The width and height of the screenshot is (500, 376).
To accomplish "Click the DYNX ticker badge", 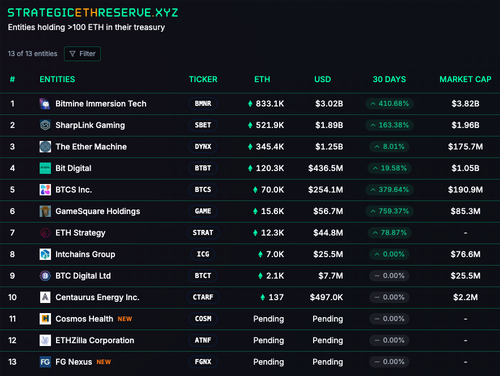I will pyautogui.click(x=203, y=147).
